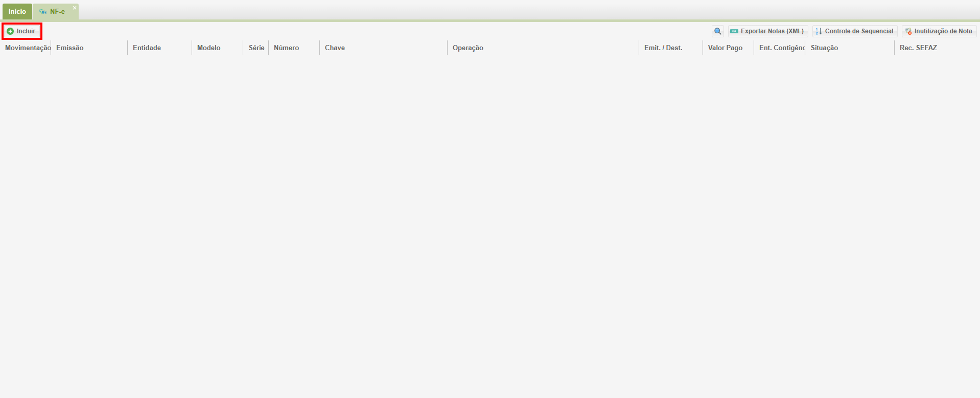Sort by Valor Pago column header

pos(725,48)
